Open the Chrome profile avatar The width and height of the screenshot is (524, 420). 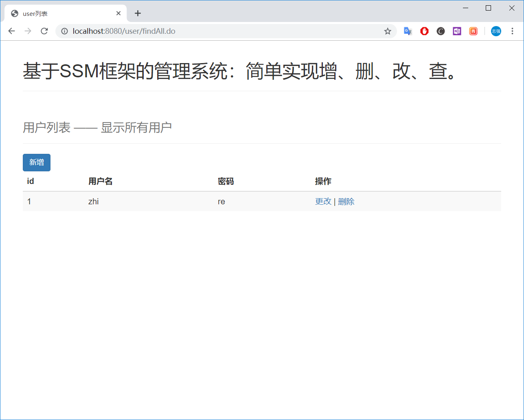pos(496,31)
